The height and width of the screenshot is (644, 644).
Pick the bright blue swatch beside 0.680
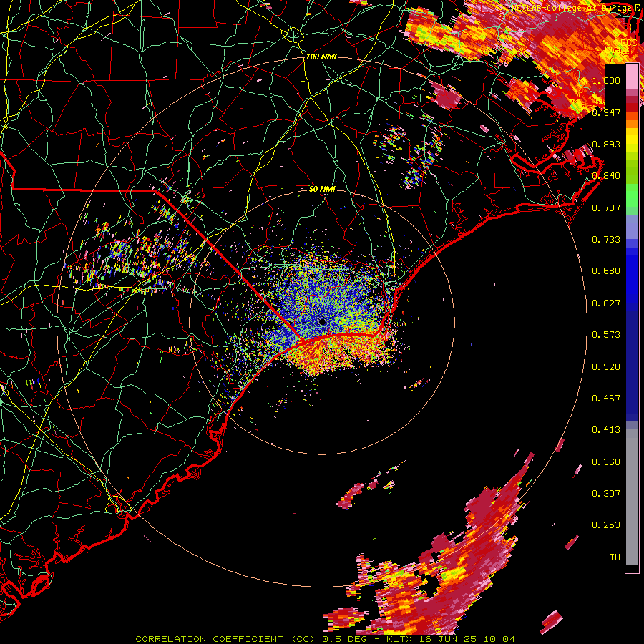[x=632, y=273]
